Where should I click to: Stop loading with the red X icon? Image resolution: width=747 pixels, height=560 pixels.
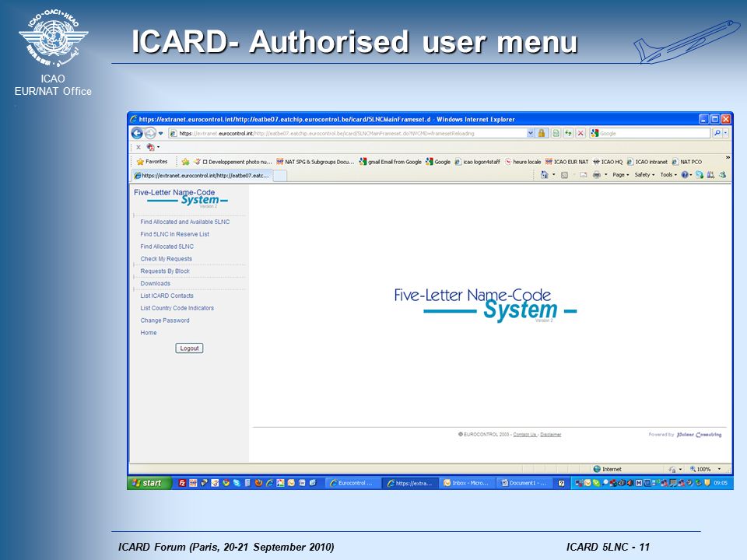click(x=580, y=133)
